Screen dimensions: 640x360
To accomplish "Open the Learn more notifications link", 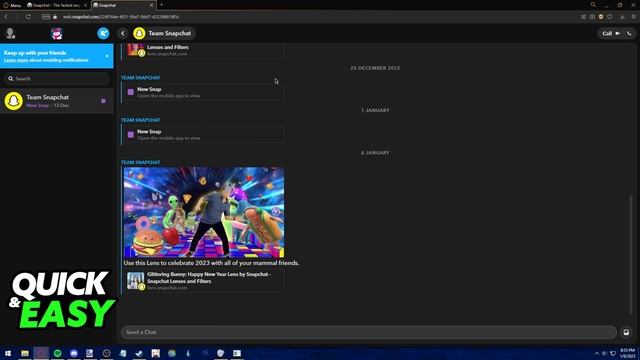I will pos(16,60).
